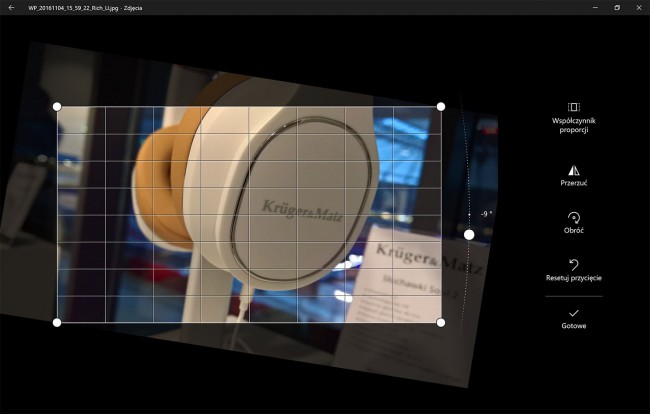650x414 pixels.
Task: Click the back arrow in the title bar
Action: click(11, 7)
